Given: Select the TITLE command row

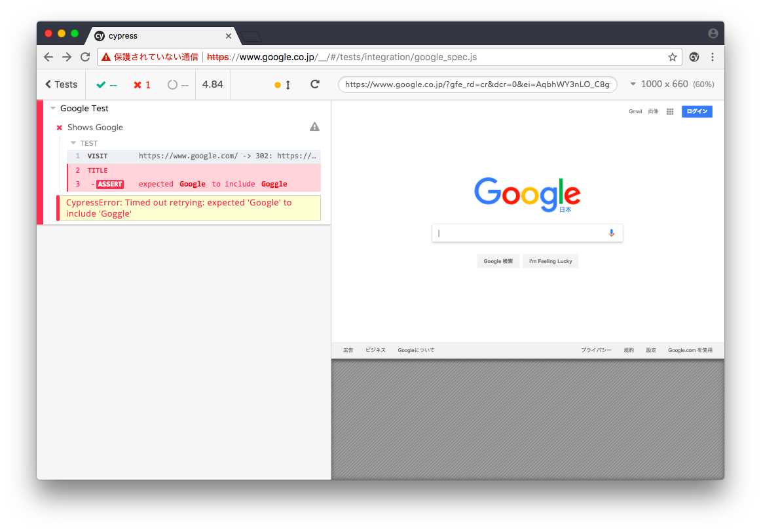Looking at the screenshot, I should pyautogui.click(x=194, y=170).
